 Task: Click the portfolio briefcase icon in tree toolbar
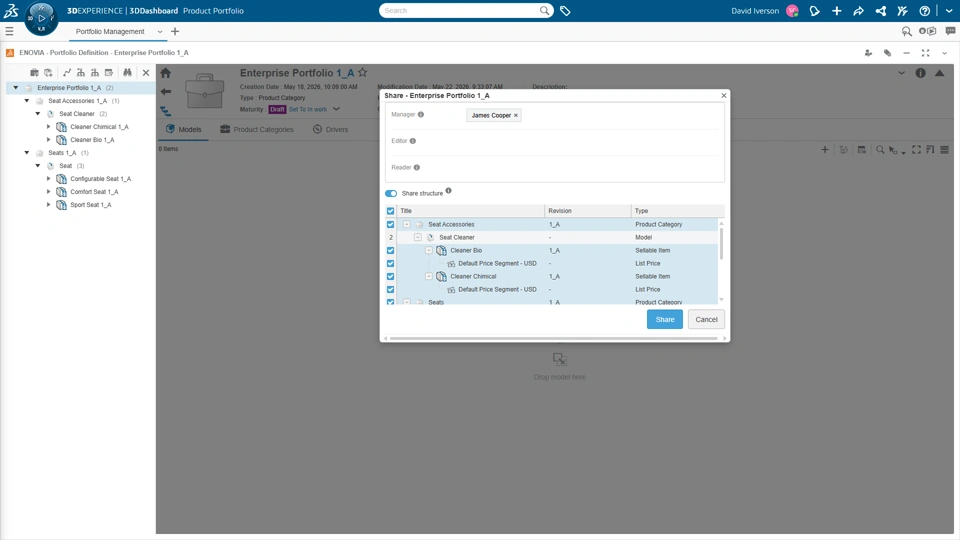pyautogui.click(x=34, y=72)
